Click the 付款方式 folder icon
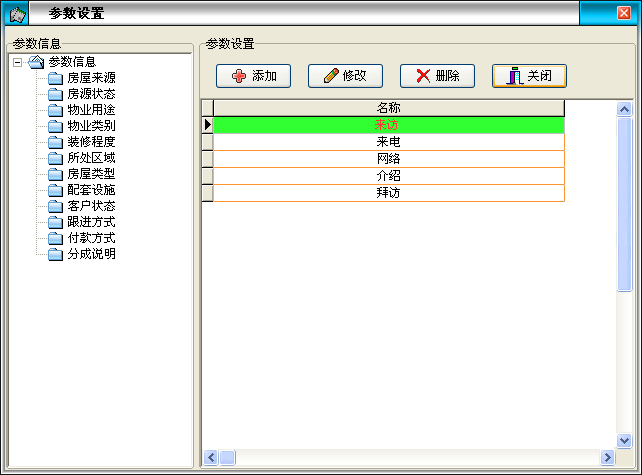 [x=55, y=238]
